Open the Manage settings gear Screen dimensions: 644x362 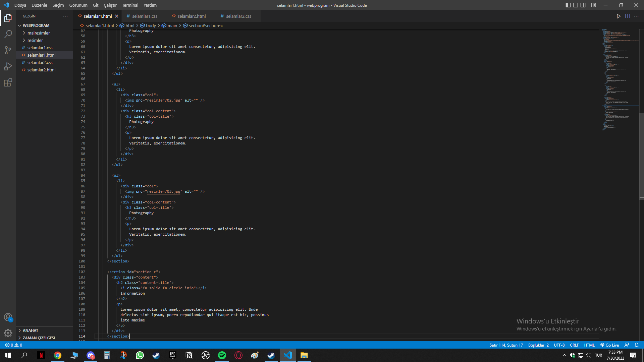click(x=8, y=333)
